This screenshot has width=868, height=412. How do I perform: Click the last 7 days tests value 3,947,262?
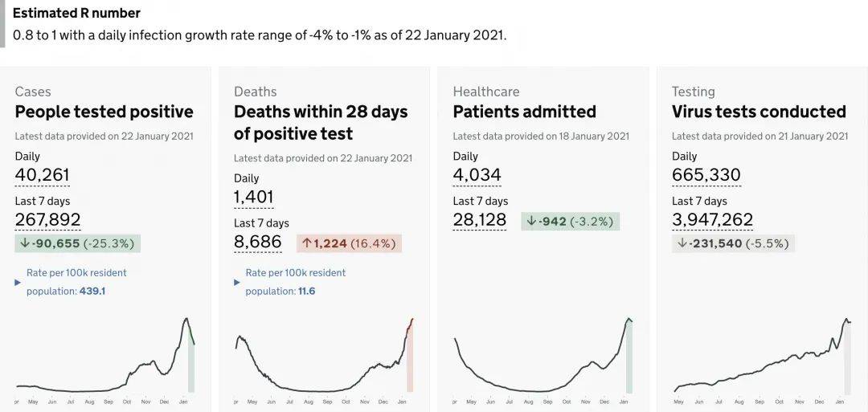coord(713,220)
